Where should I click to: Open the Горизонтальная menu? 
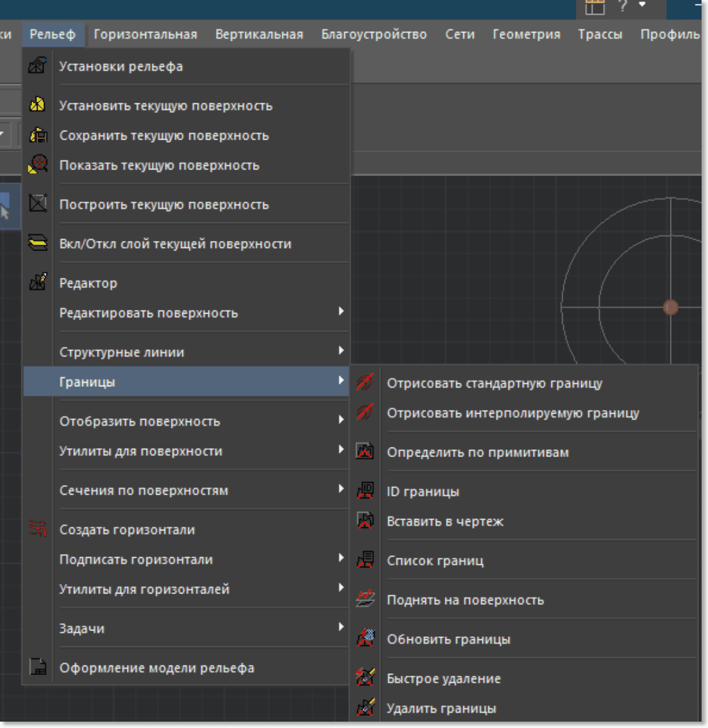coord(145,34)
